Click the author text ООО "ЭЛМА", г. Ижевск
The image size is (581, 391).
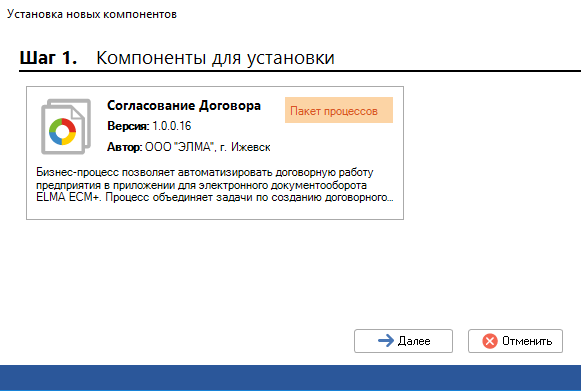208,147
